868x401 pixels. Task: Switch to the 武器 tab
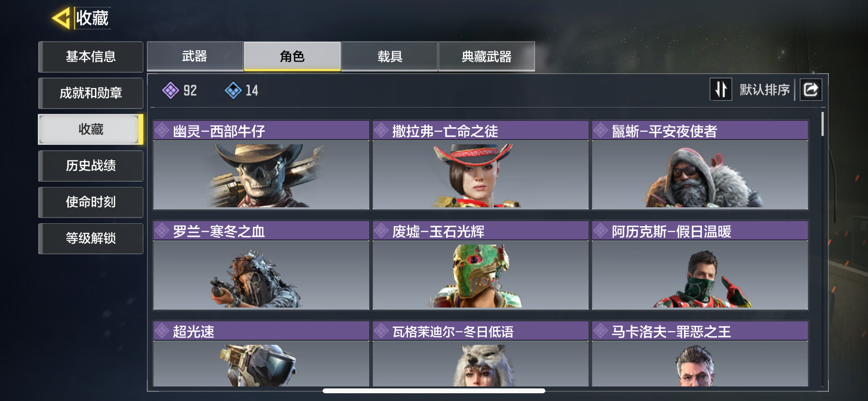tap(195, 56)
